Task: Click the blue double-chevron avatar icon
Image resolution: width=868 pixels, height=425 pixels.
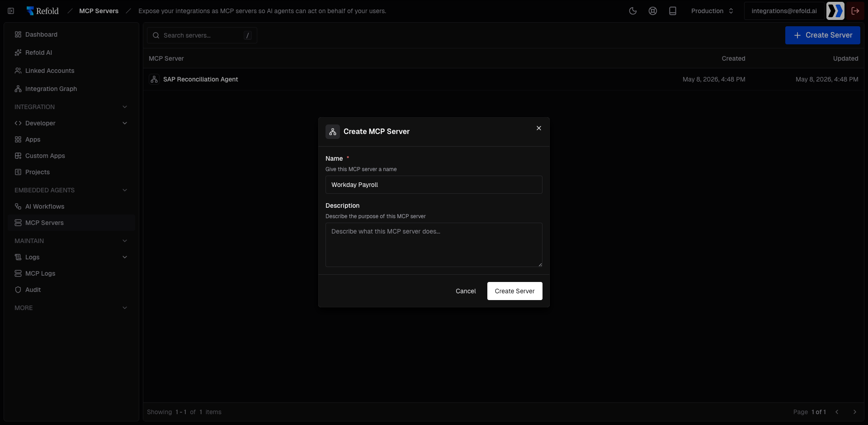Action: (835, 11)
